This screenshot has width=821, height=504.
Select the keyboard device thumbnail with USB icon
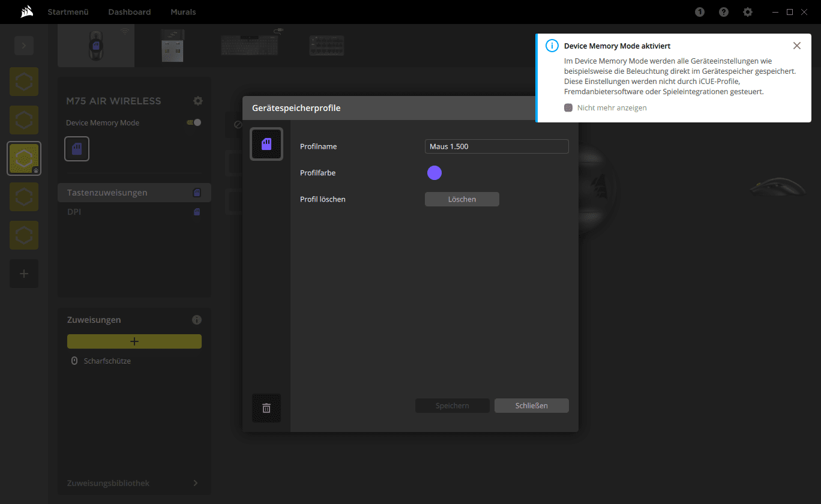[250, 44]
